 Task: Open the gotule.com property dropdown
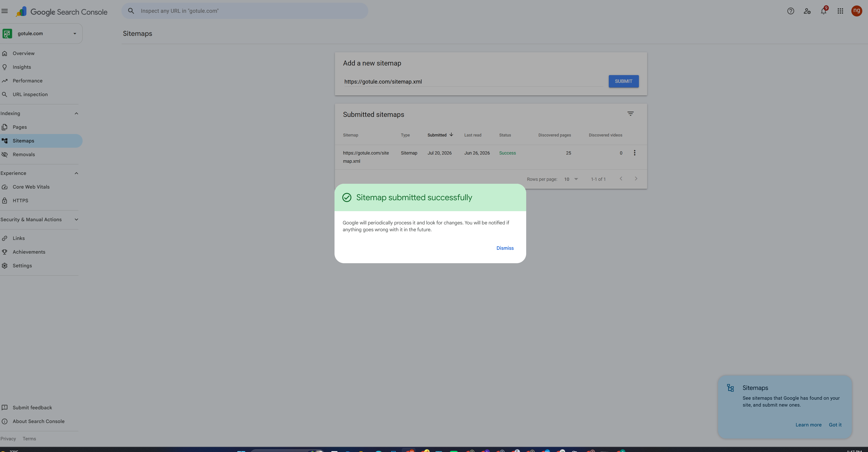(x=41, y=33)
